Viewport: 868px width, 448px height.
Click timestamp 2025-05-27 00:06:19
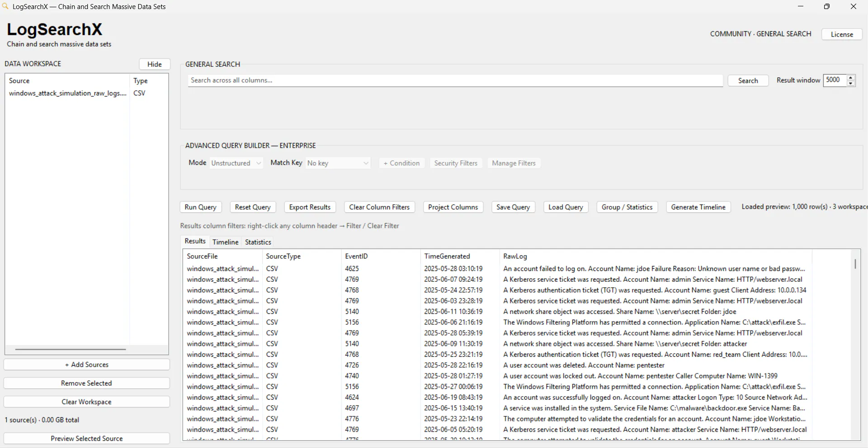453,387
